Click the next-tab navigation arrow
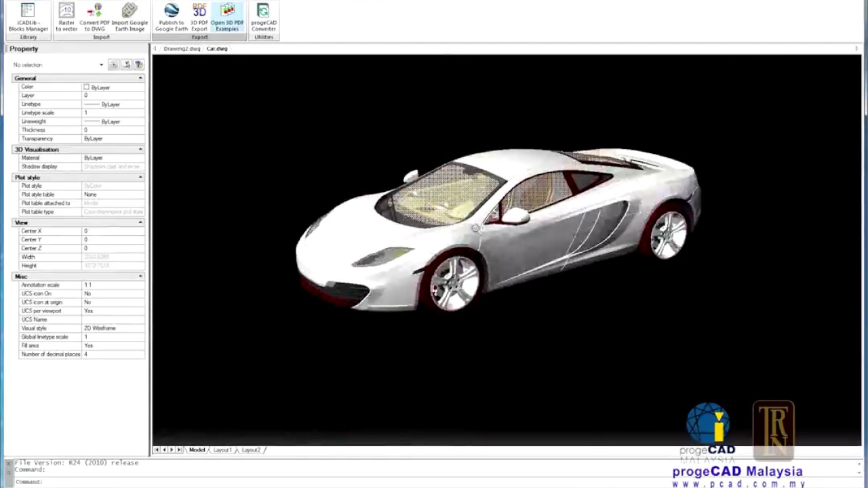 tap(172, 450)
